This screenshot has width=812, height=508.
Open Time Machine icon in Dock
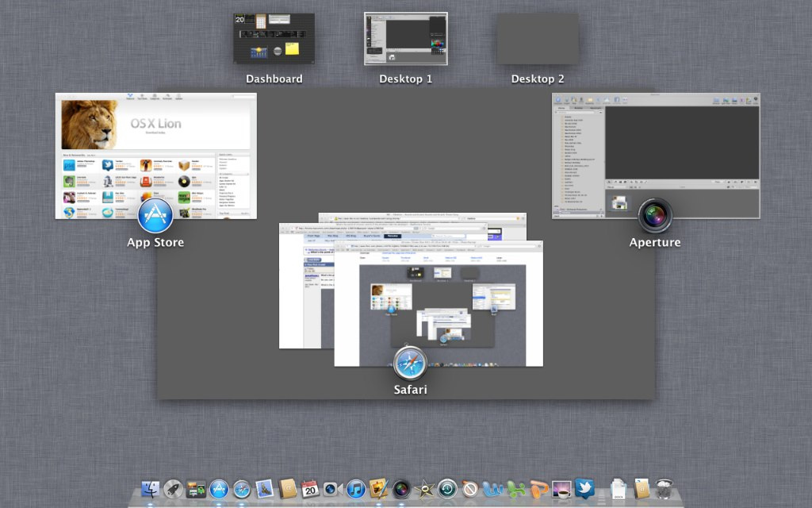coord(447,489)
